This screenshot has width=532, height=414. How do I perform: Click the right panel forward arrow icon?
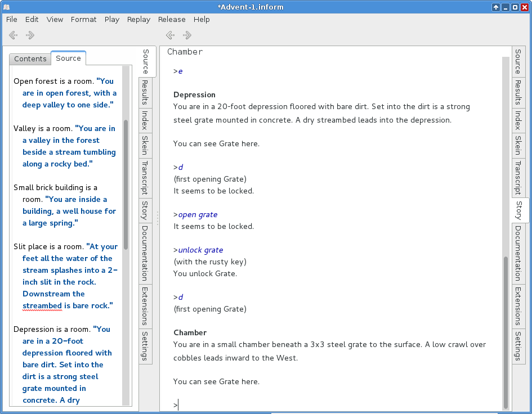click(187, 35)
